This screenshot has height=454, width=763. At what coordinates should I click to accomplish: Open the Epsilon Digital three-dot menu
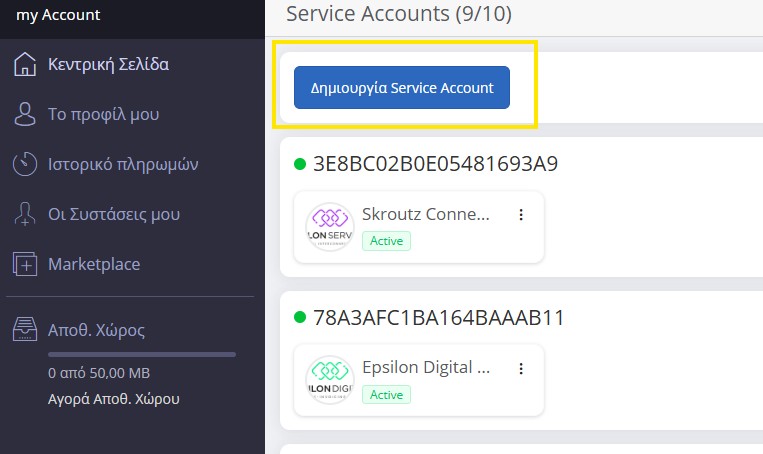(x=520, y=369)
